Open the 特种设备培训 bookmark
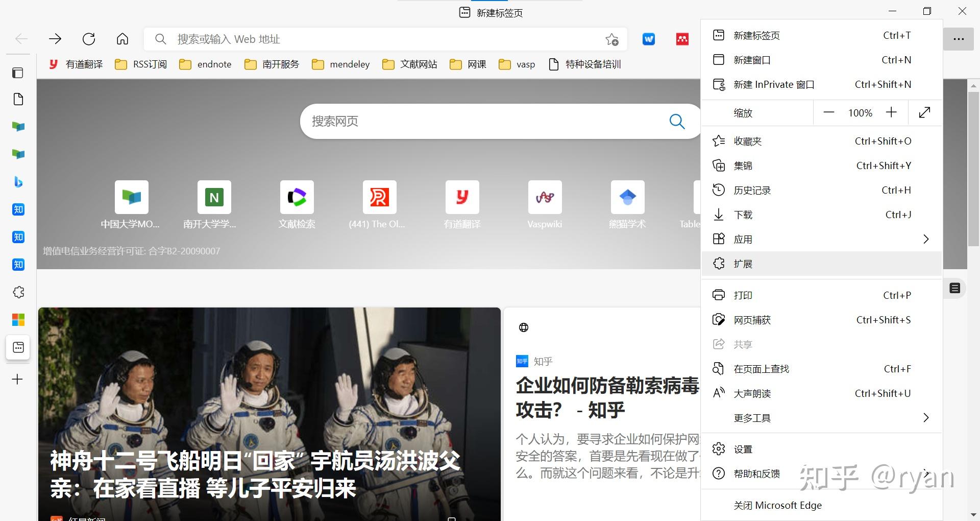This screenshot has width=980, height=521. [584, 64]
